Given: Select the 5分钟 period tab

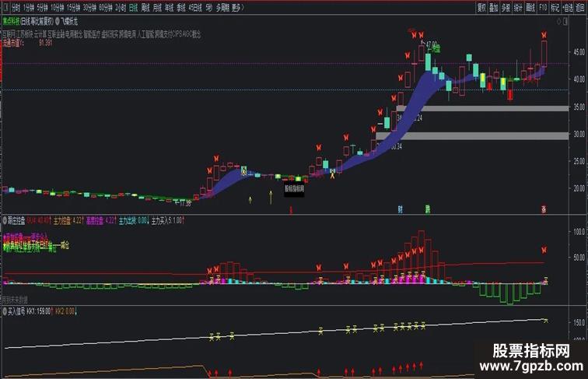Looking at the screenshot, I should (x=42, y=8).
